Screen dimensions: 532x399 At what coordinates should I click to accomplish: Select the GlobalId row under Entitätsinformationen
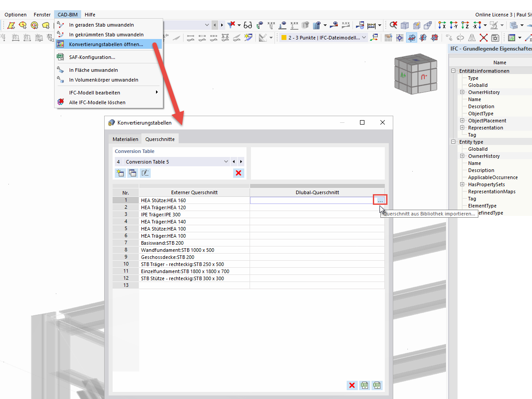pyautogui.click(x=478, y=85)
